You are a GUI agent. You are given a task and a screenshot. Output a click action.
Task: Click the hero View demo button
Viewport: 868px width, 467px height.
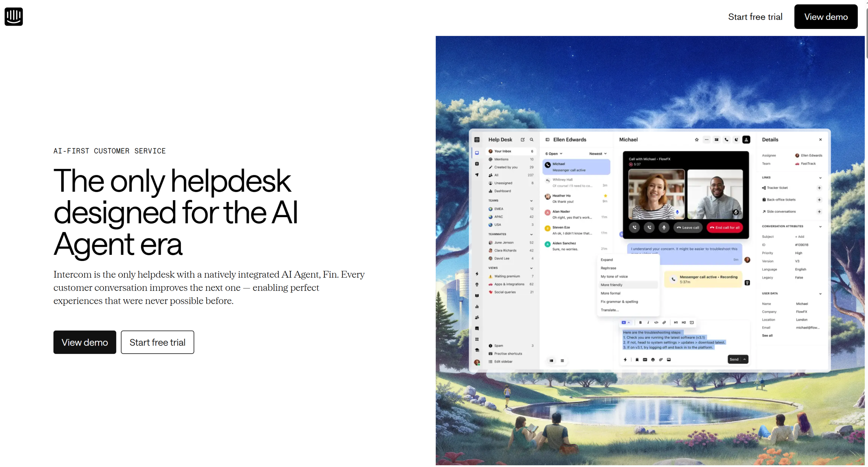tap(85, 342)
